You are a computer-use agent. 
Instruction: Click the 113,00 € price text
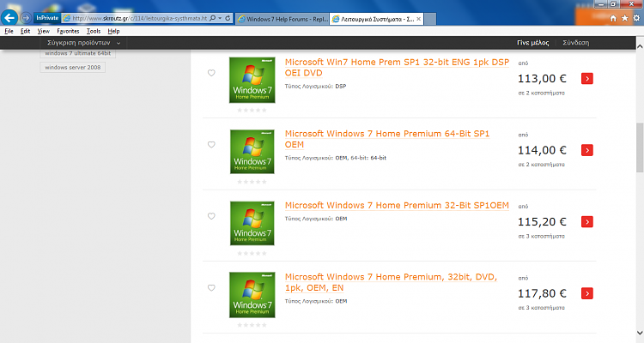(542, 78)
